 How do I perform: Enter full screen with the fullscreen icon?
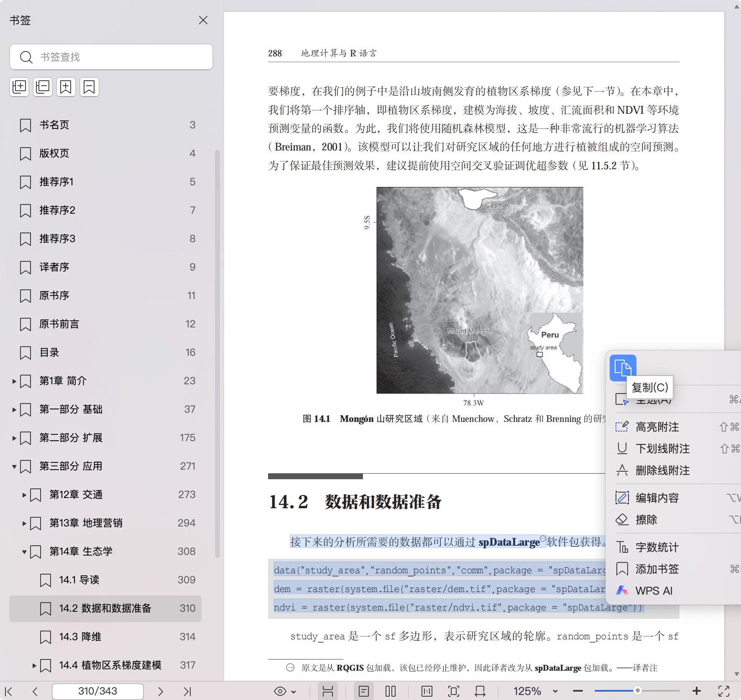(724, 691)
